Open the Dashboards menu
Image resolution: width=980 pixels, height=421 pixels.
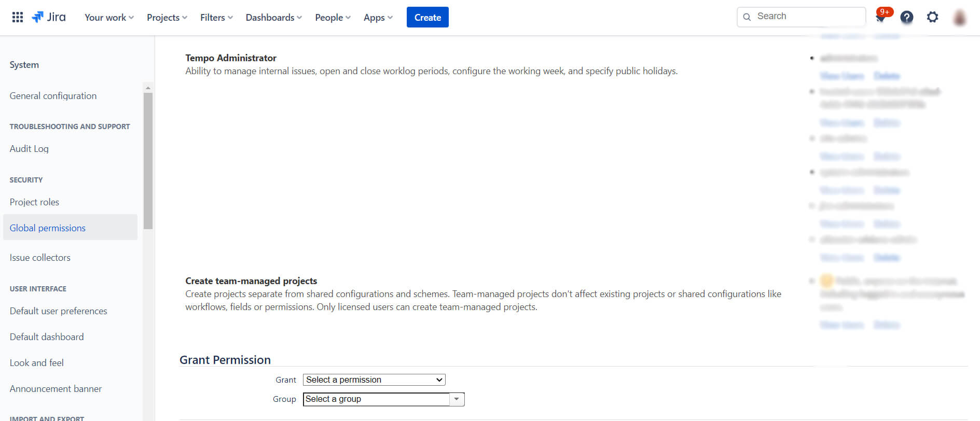[x=273, y=17]
